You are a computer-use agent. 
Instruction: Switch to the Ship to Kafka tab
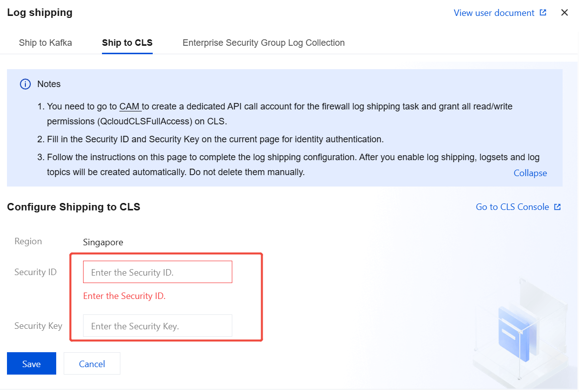click(45, 43)
